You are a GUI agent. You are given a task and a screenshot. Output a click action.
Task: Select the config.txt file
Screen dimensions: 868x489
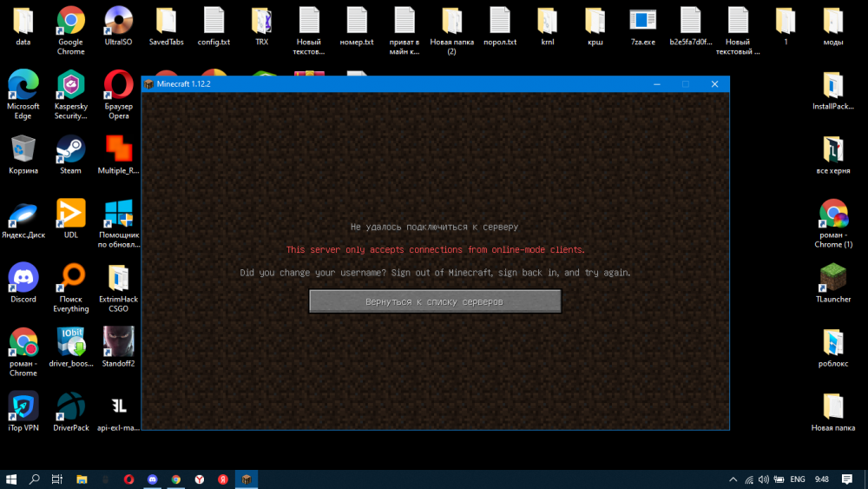(214, 26)
